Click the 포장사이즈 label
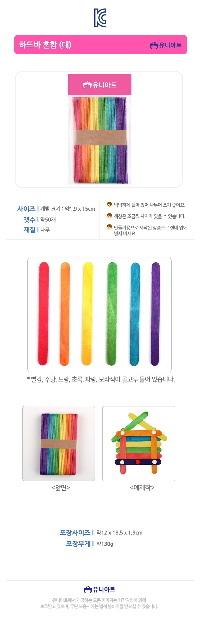 point(75,532)
